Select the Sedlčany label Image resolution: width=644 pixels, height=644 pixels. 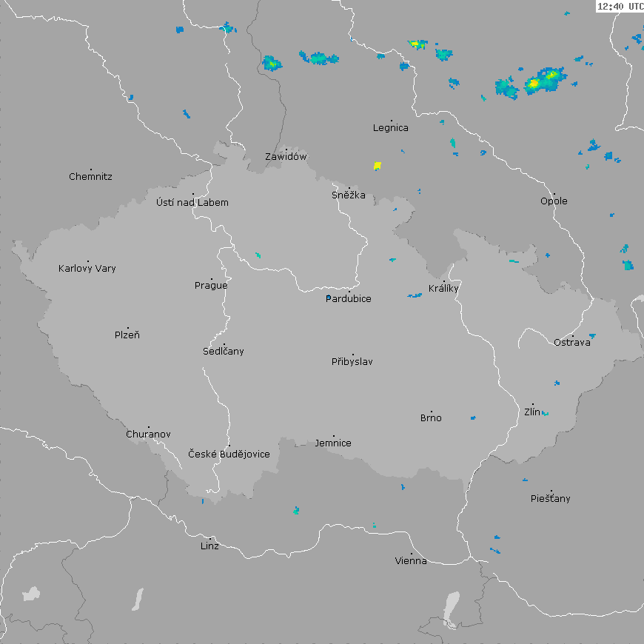(x=224, y=351)
